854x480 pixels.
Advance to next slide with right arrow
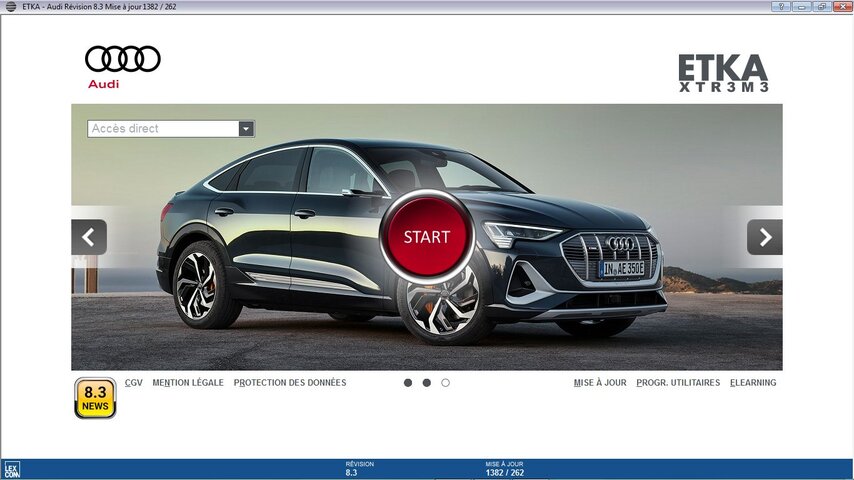tap(765, 237)
